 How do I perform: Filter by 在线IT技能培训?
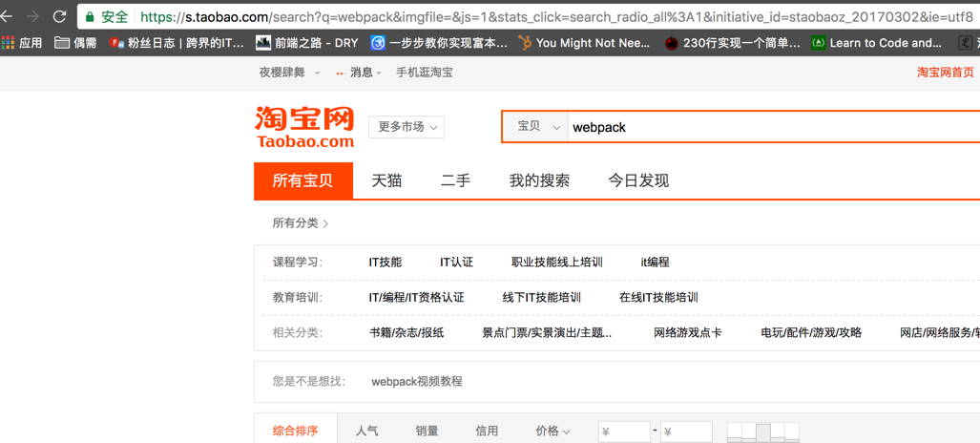pos(658,297)
